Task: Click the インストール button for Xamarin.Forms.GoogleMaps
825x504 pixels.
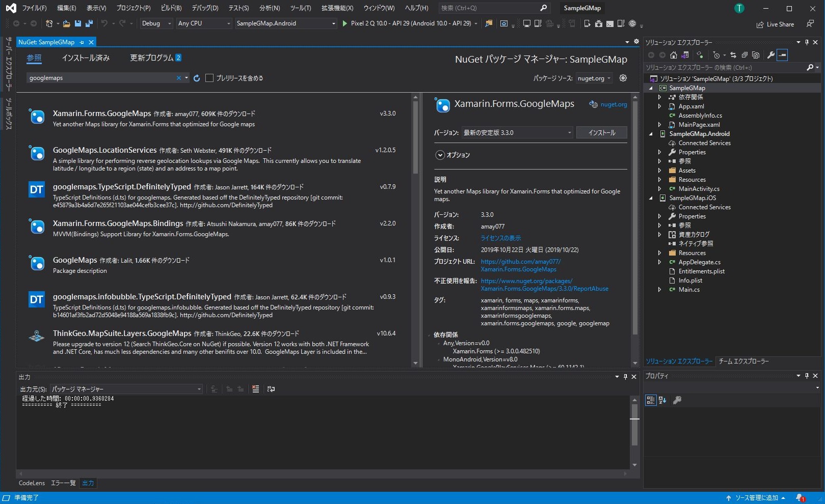Action: (x=601, y=132)
